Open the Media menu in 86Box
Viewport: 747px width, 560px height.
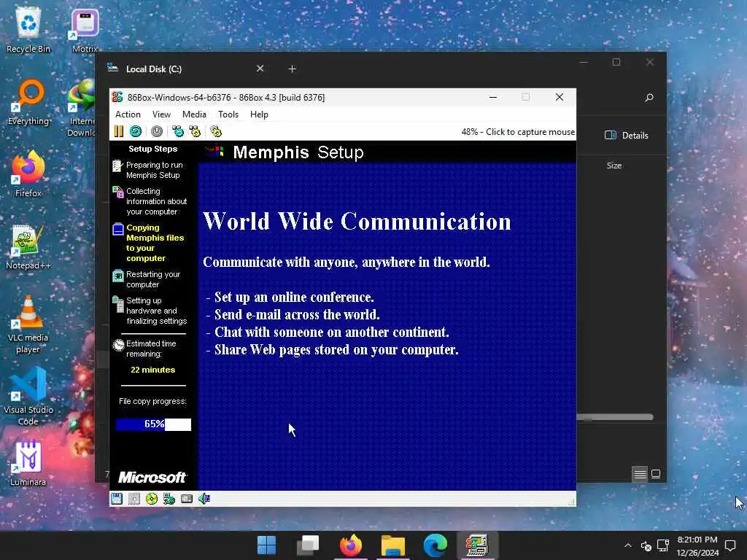pyautogui.click(x=194, y=114)
